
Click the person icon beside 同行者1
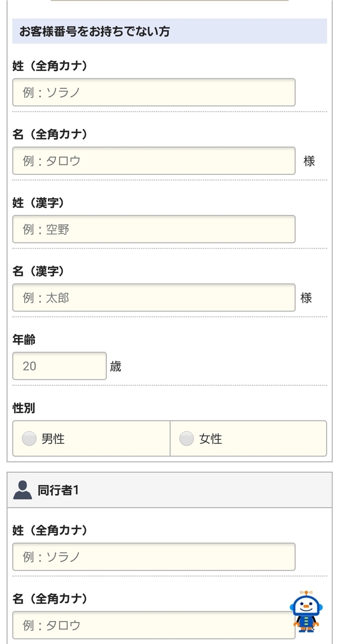click(x=22, y=490)
